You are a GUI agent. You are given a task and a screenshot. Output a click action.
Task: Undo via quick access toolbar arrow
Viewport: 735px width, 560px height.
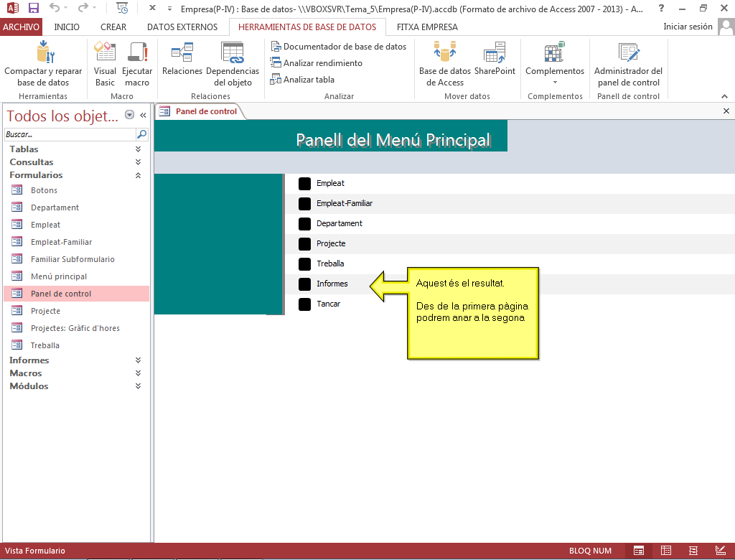55,8
